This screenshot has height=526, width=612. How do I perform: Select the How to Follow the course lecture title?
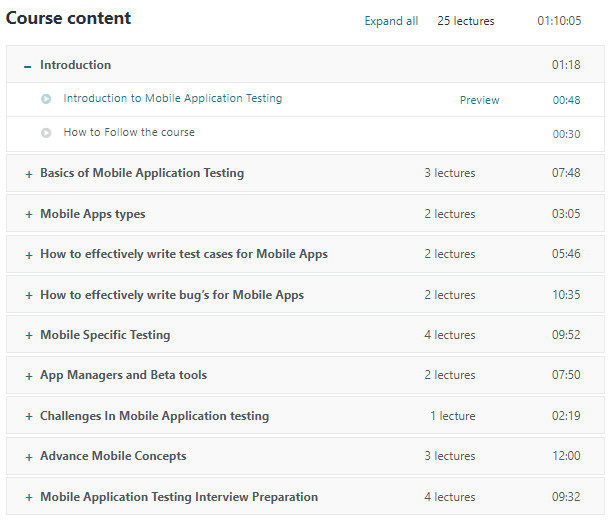pos(129,133)
